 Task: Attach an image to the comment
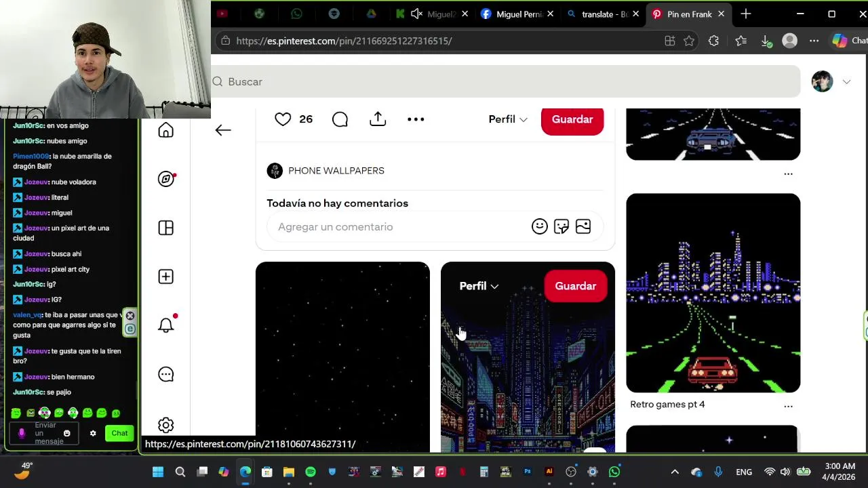[x=583, y=226]
